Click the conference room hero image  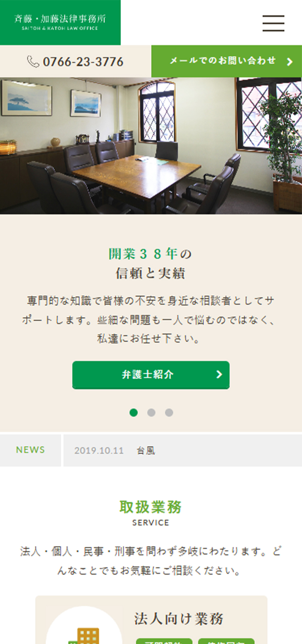point(151,146)
